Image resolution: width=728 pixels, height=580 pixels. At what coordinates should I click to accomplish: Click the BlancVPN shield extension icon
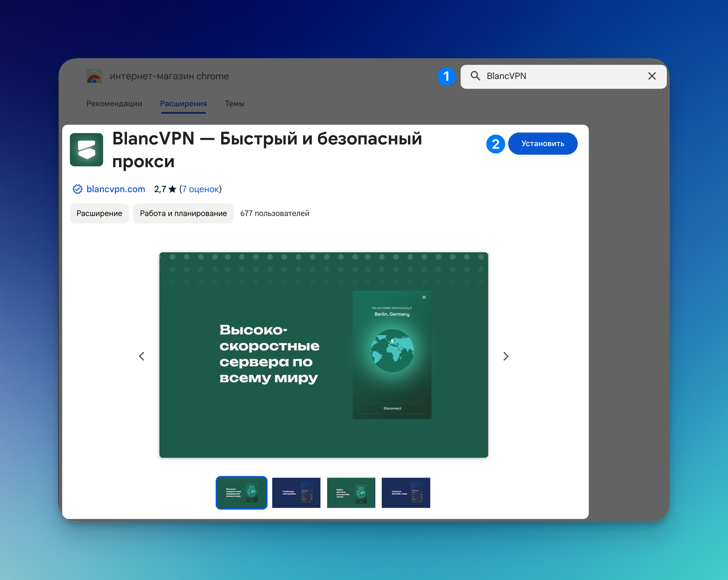point(86,149)
